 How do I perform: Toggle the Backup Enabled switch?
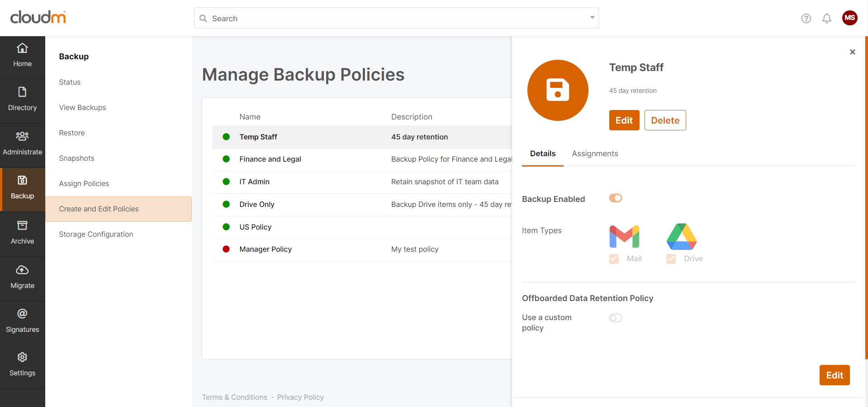[616, 198]
